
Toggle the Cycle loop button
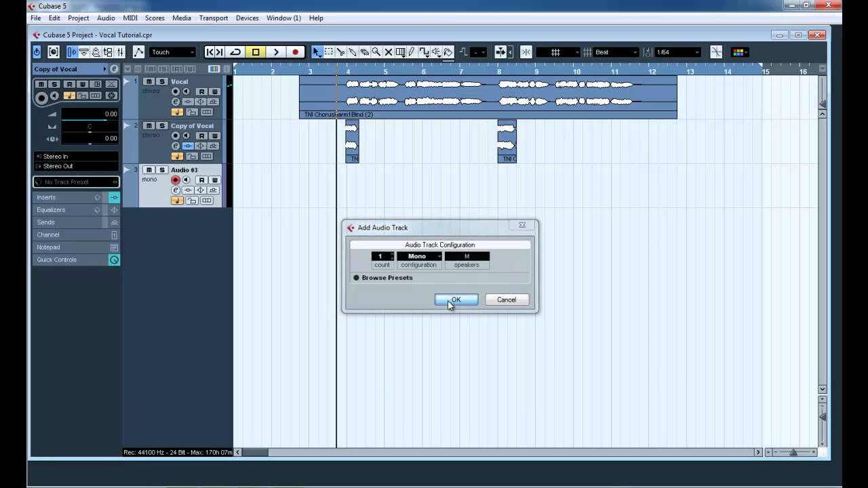point(235,52)
